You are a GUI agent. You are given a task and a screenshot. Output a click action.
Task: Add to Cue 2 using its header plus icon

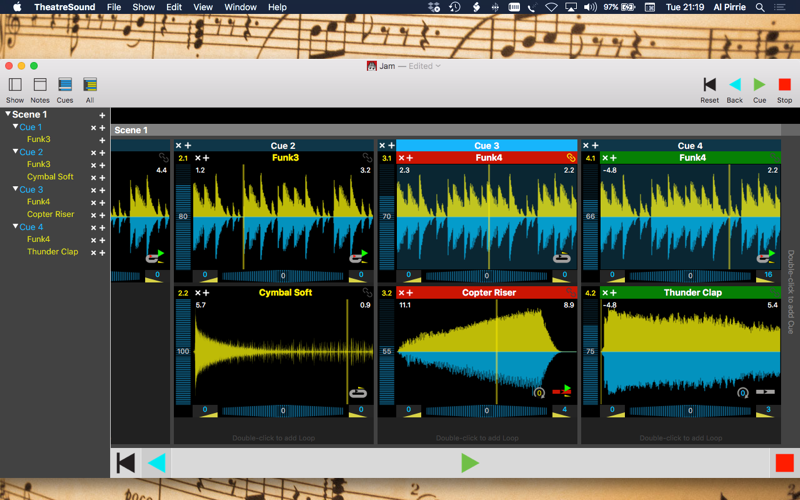187,145
